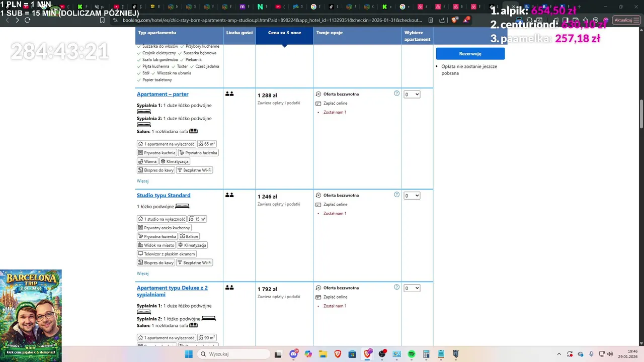The width and height of the screenshot is (644, 362).
Task: Click the Brave shields icon in address bar
Action: tap(455, 20)
